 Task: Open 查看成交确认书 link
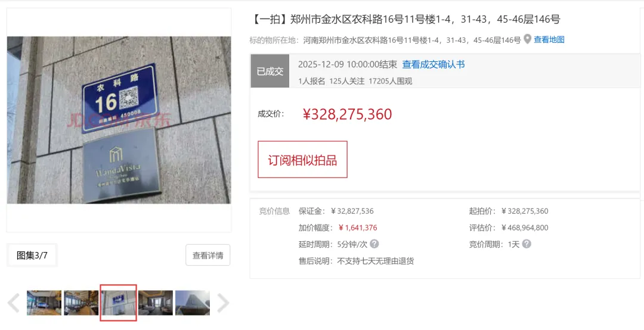tap(434, 64)
